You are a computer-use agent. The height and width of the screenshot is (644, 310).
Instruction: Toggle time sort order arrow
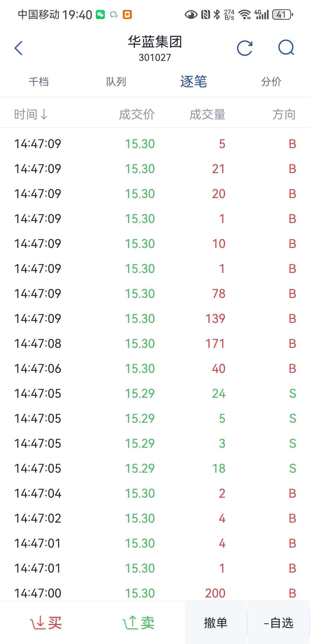(44, 114)
